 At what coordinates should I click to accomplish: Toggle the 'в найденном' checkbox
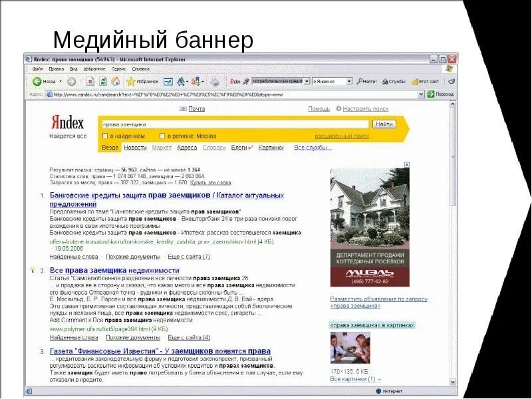(105, 136)
